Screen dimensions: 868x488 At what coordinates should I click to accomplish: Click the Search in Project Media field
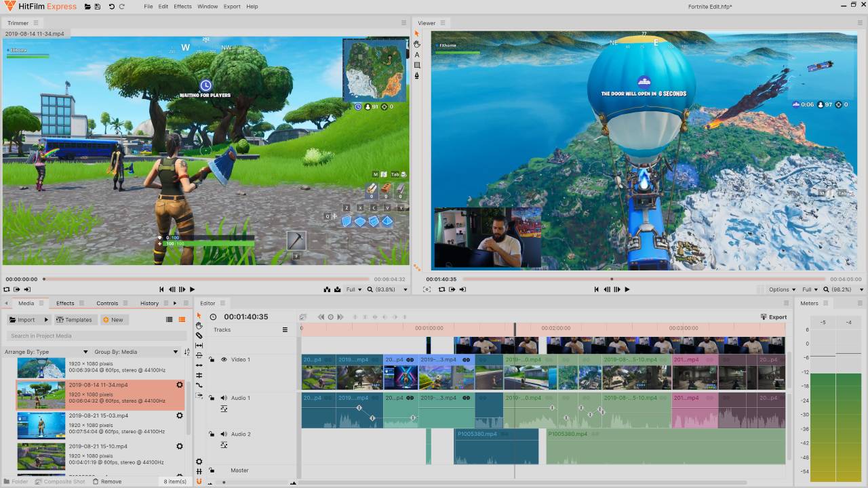(x=97, y=335)
